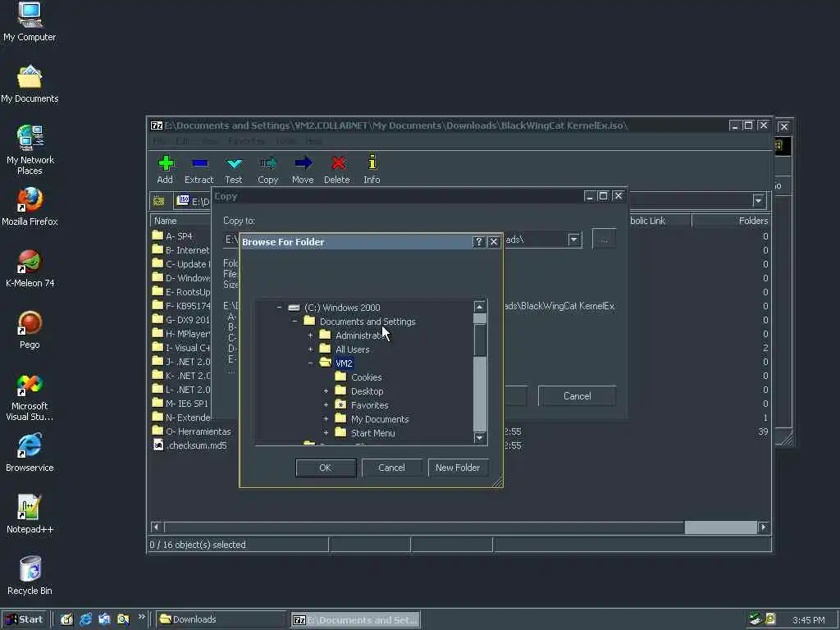
Task: Click folder tree scrollbar down arrow
Action: tap(479, 438)
